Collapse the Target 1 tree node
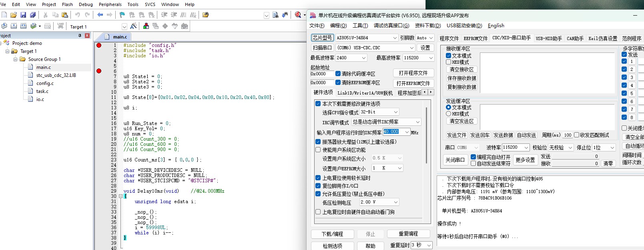Image resolution: width=644 pixels, height=250 pixels. click(x=7, y=51)
